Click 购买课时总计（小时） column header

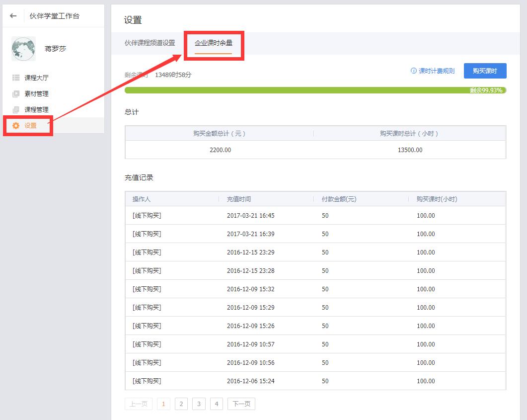coord(409,134)
